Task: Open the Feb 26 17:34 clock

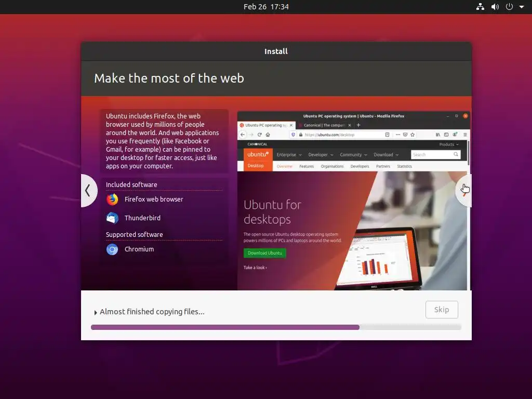Action: coord(266,7)
